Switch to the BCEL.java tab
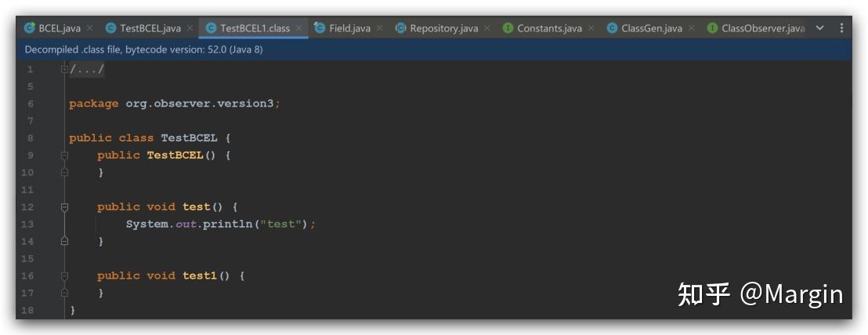Viewport: 868px width, 335px height. pyautogui.click(x=59, y=28)
